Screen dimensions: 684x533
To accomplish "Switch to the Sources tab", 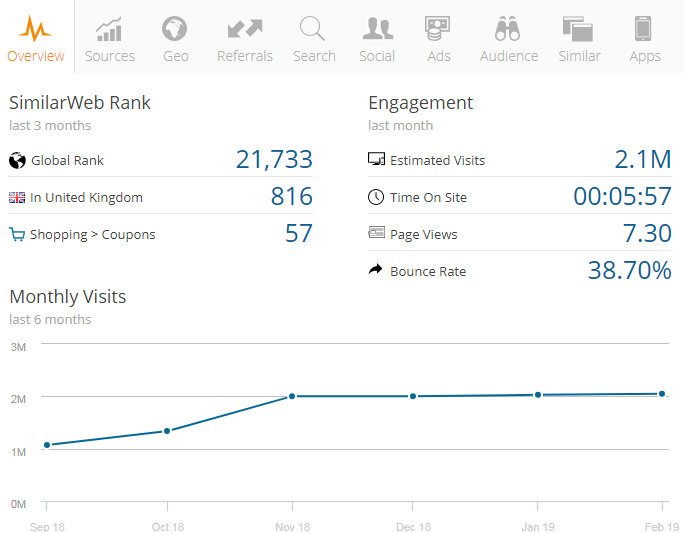I will [109, 37].
